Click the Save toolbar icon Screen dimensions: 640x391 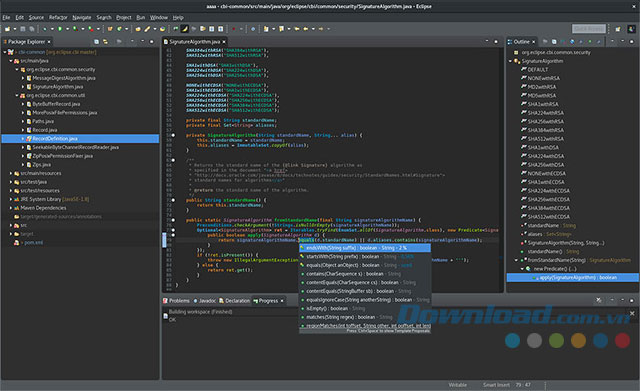(x=22, y=29)
